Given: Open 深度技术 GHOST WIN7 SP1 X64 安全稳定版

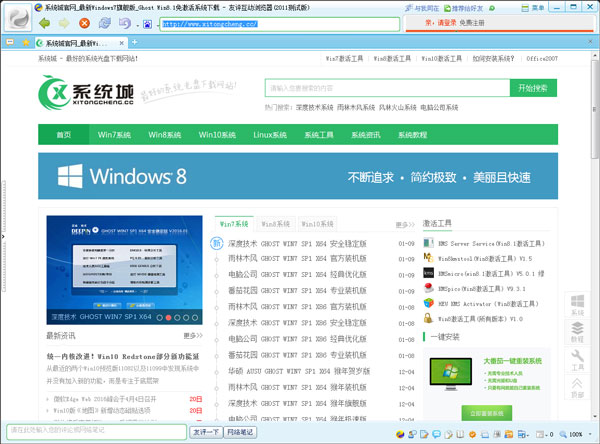Looking at the screenshot, I should [297, 243].
